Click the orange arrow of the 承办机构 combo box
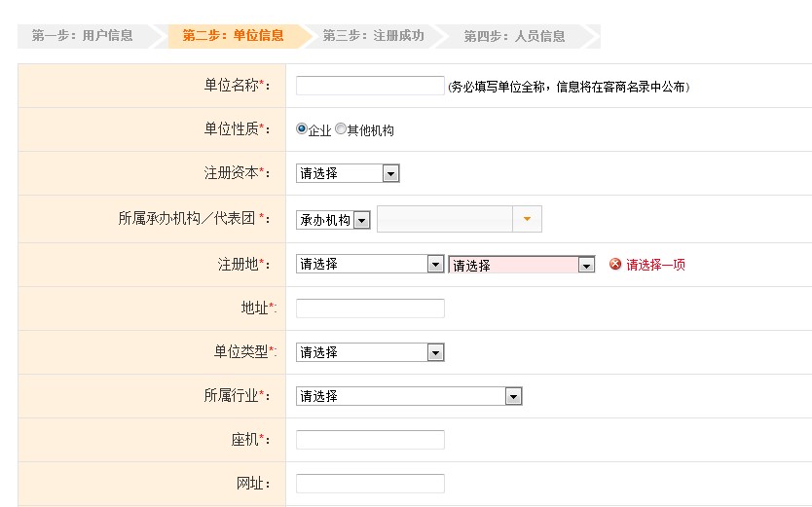812x507 pixels. [x=527, y=220]
